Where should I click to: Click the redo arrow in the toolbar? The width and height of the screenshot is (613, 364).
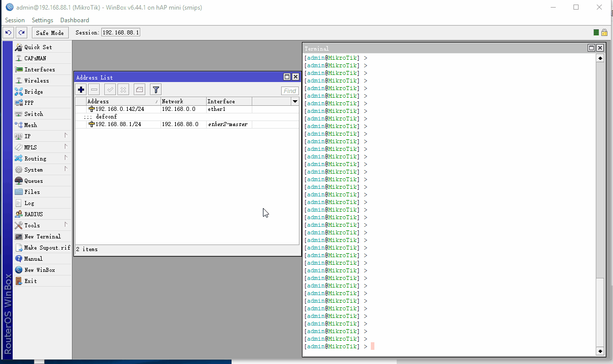click(x=21, y=32)
